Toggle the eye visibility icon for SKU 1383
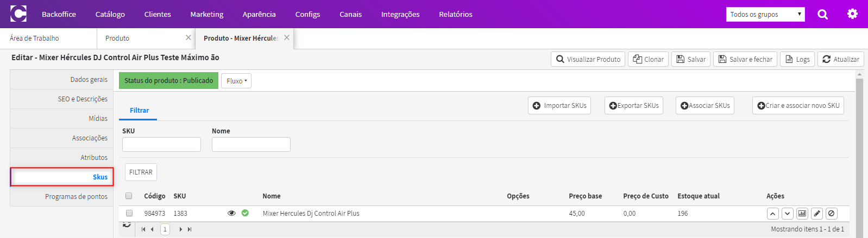This screenshot has width=868, height=238. coord(231,213)
